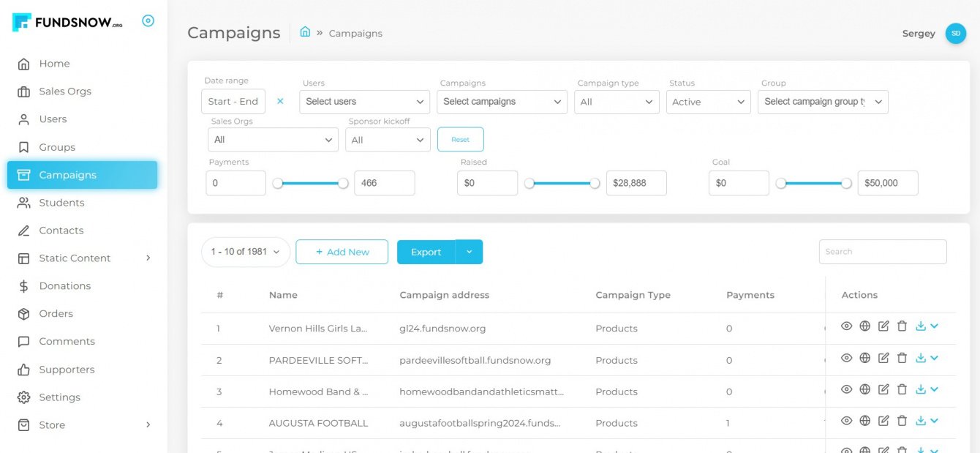Download Vernon Hills Girls campaign data
Image resolution: width=980 pixels, height=453 pixels.
tap(921, 326)
